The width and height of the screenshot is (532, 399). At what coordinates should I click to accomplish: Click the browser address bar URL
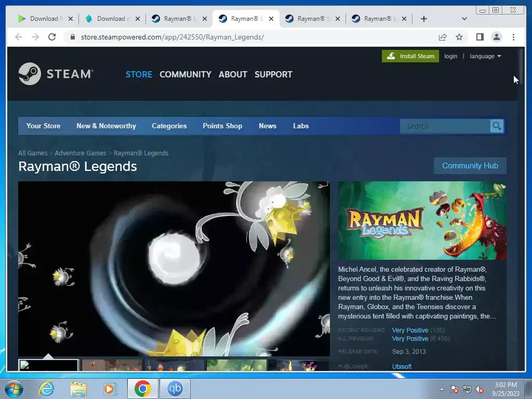point(172,37)
